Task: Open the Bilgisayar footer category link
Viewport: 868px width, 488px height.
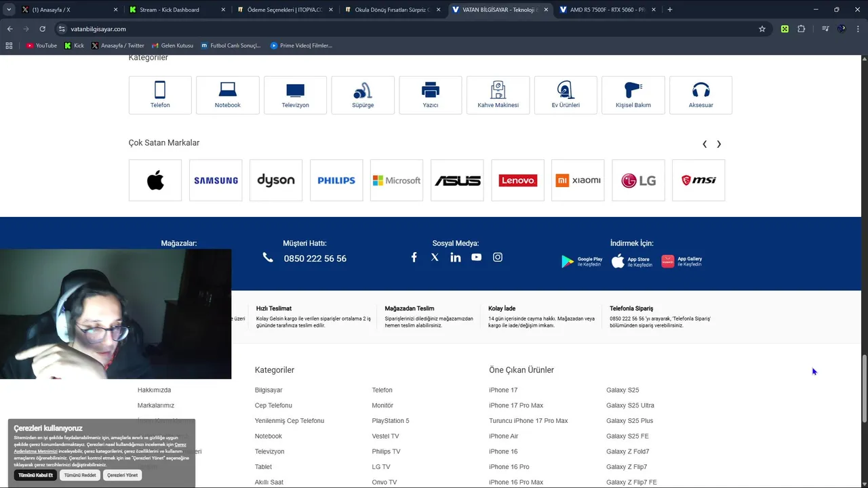Action: click(x=269, y=390)
